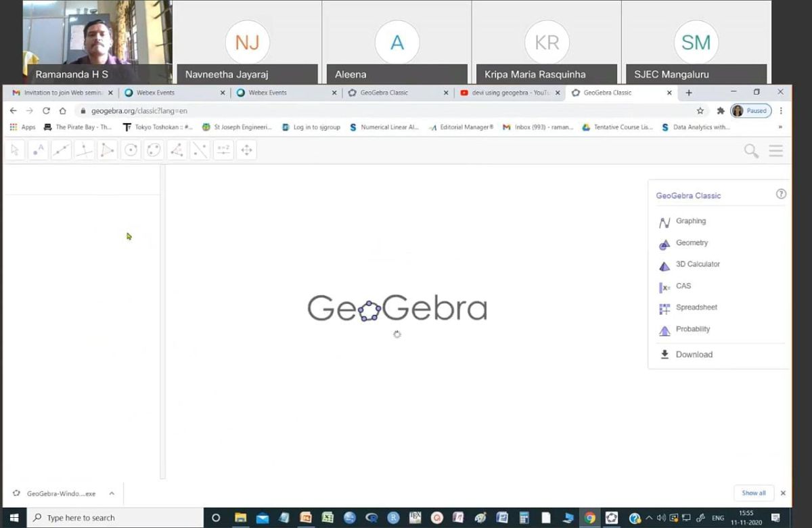Screen dimensions: 812x528
Task: Open the Editorial Manager bookmark
Action: pyautogui.click(x=461, y=127)
